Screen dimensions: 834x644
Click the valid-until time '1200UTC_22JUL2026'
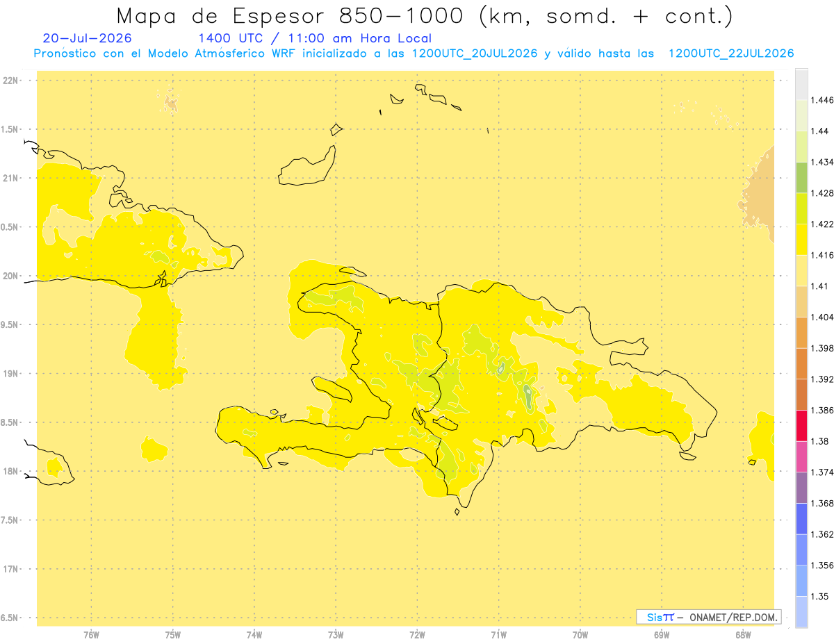[x=731, y=53]
